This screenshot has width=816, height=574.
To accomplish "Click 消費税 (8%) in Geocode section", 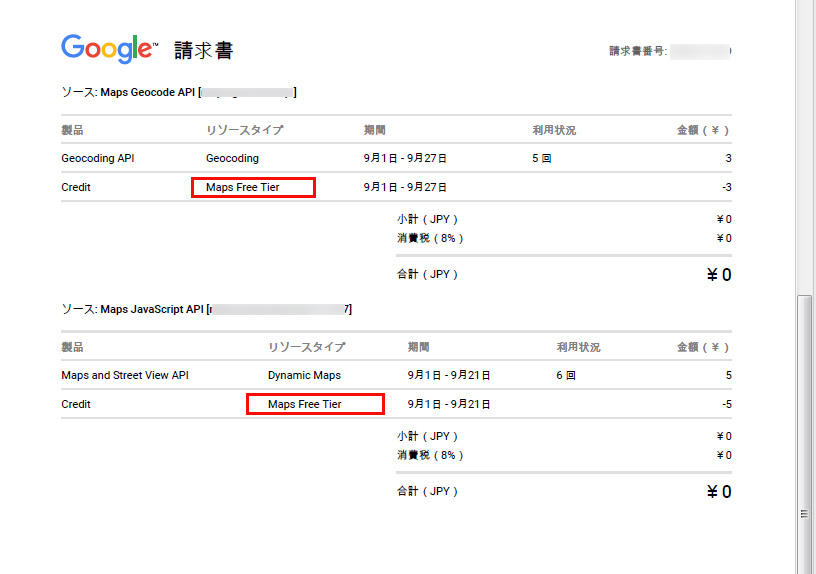I will pyautogui.click(x=430, y=238).
